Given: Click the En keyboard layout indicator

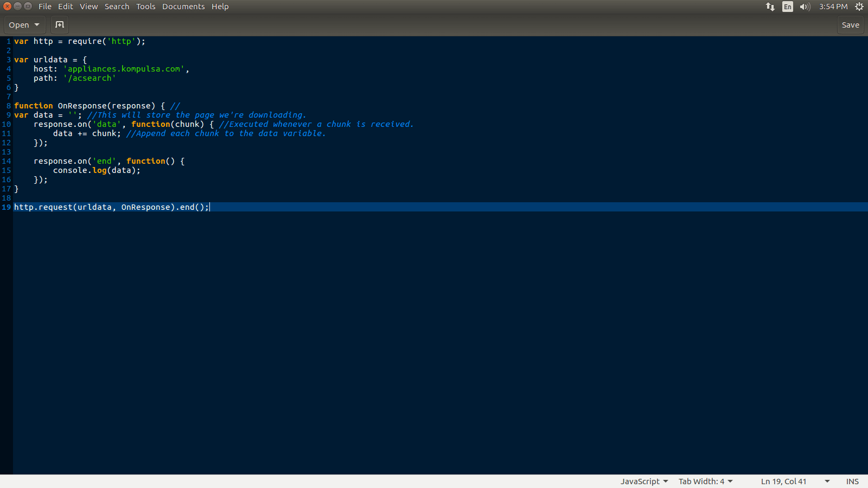Looking at the screenshot, I should point(787,7).
